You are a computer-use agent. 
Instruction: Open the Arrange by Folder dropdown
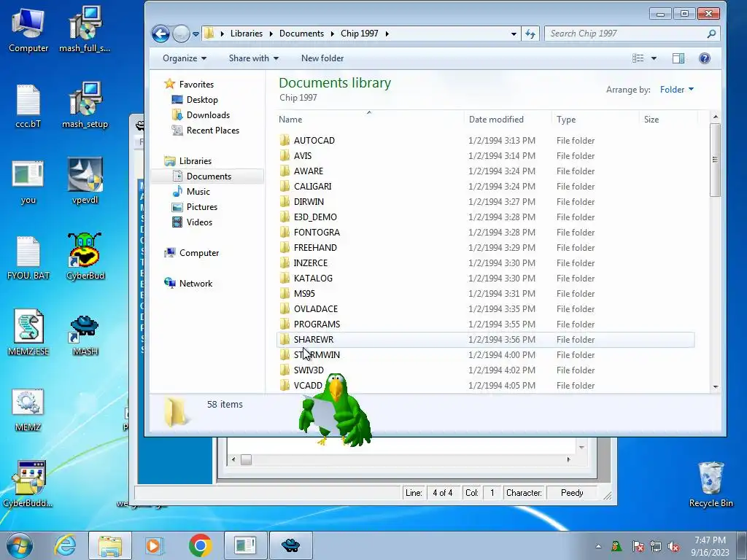676,90
